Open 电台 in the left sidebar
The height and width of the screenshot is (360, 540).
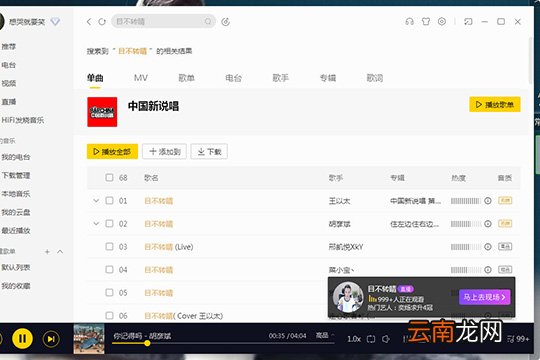pyautogui.click(x=9, y=65)
